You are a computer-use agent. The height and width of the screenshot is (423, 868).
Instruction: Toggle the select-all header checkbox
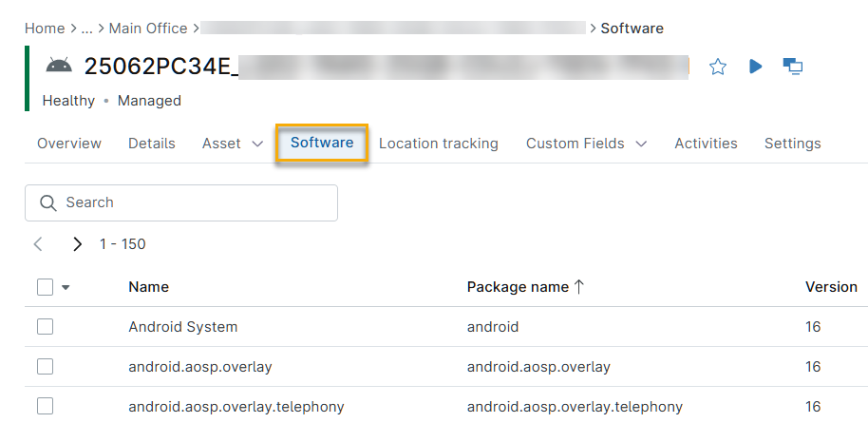(x=45, y=287)
